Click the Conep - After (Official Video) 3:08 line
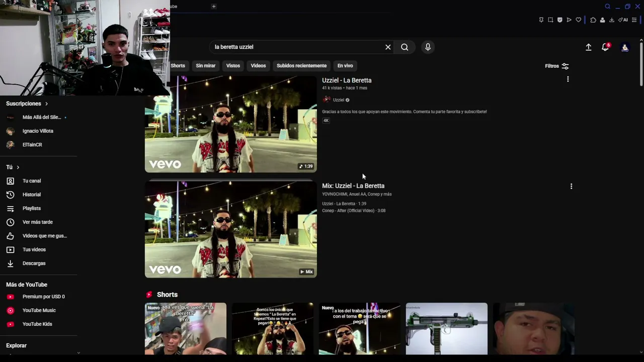The height and width of the screenshot is (362, 644). [354, 211]
